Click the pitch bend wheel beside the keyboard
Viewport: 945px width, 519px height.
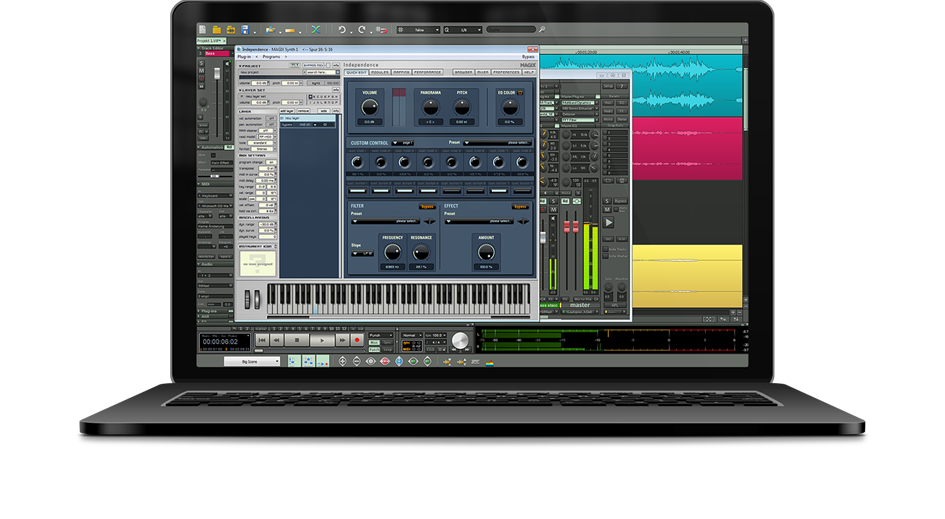pos(247,300)
